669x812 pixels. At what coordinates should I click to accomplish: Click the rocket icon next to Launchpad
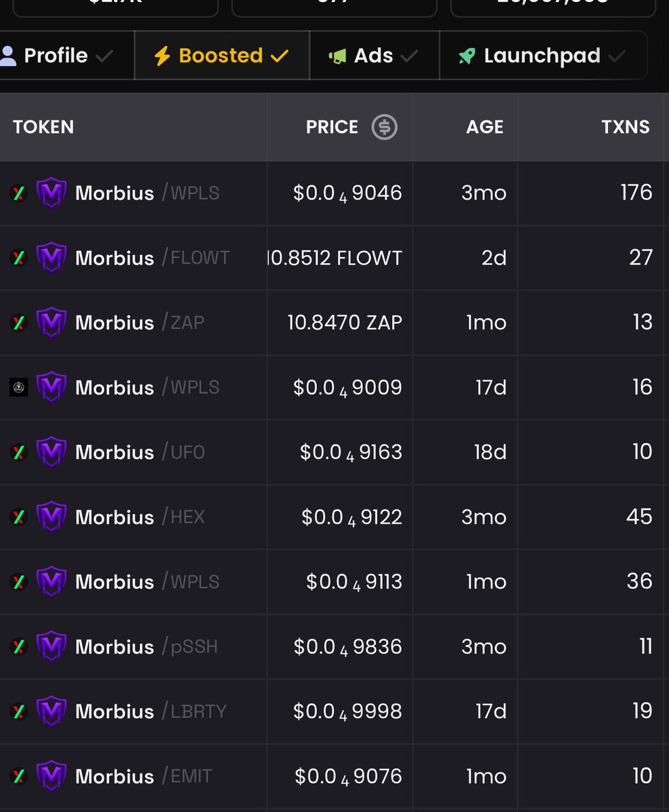coord(467,55)
